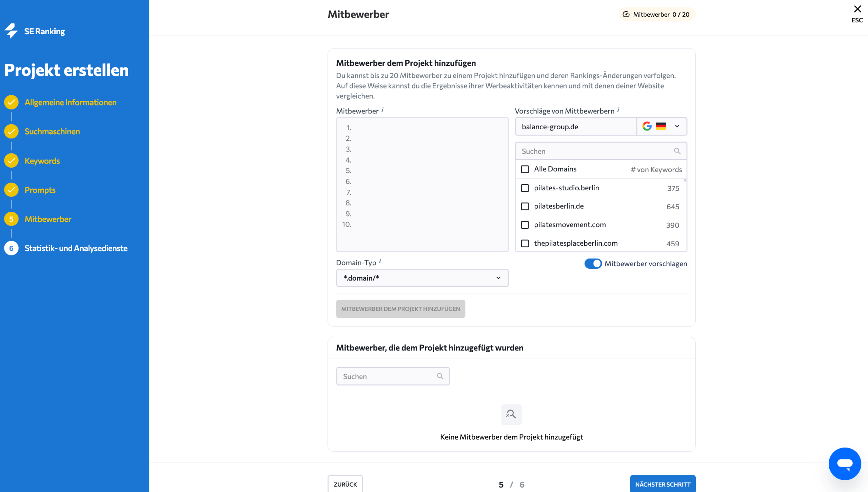Click the Google search engine icon
868x492 pixels.
click(x=647, y=126)
